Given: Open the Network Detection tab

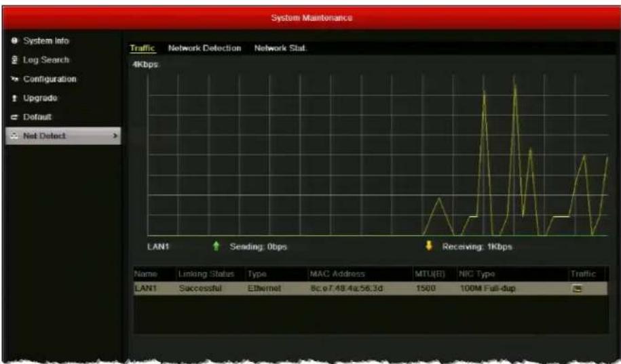Looking at the screenshot, I should [x=204, y=48].
